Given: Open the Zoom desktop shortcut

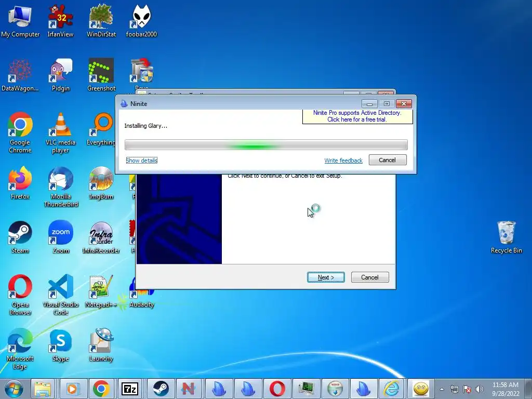Looking at the screenshot, I should [61, 237].
